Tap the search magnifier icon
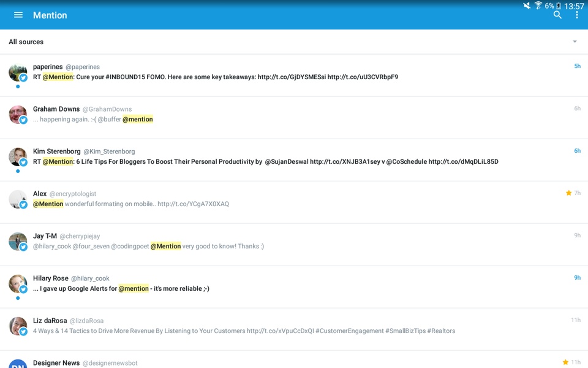Screen dimensions: 588x368 tap(557, 15)
